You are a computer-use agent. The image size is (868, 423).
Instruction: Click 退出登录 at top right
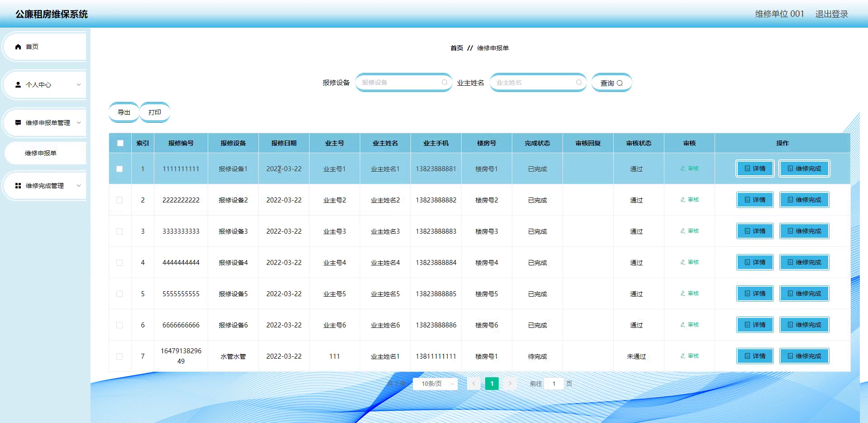pos(832,14)
